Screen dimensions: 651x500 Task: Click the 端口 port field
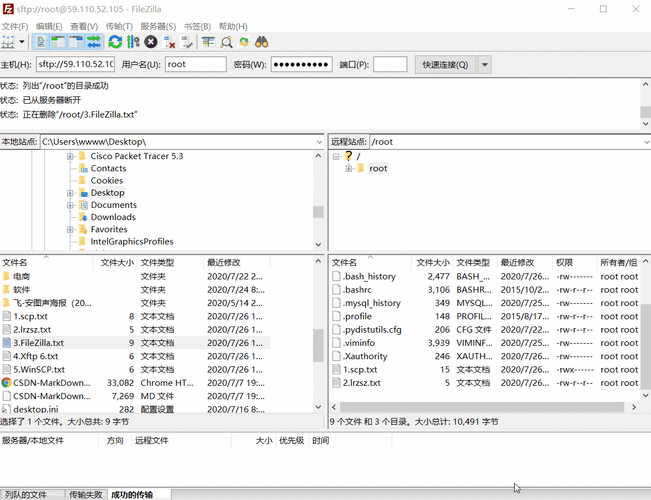pyautogui.click(x=390, y=64)
